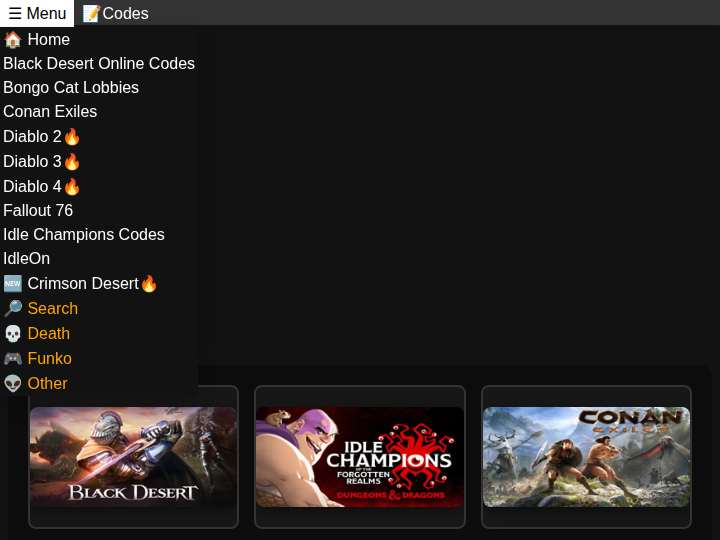Click the game controller icon beside Funko
The image size is (720, 540).
click(13, 359)
